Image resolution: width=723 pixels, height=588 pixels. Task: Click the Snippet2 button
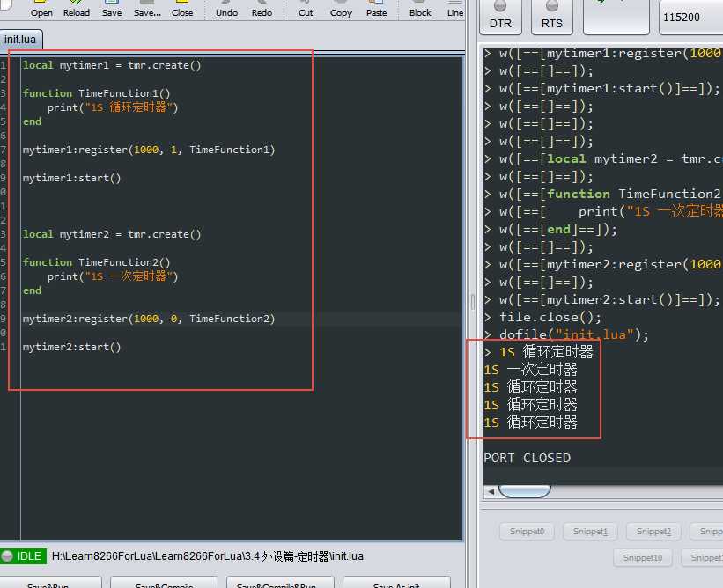click(x=653, y=532)
